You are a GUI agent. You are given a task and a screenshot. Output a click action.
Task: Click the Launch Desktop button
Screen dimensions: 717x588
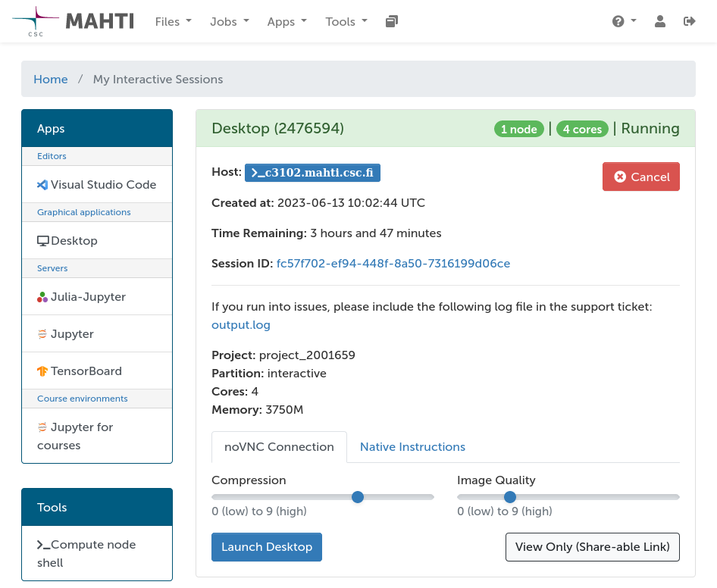tap(267, 547)
